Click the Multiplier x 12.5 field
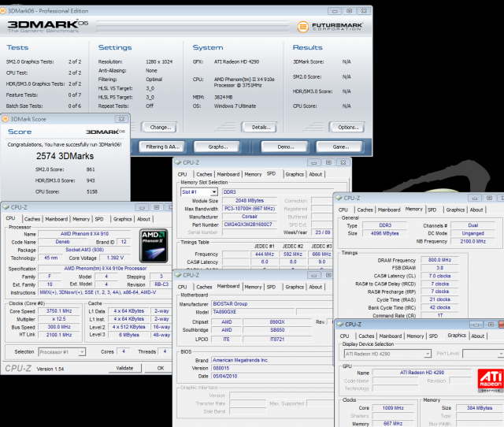 click(59, 319)
